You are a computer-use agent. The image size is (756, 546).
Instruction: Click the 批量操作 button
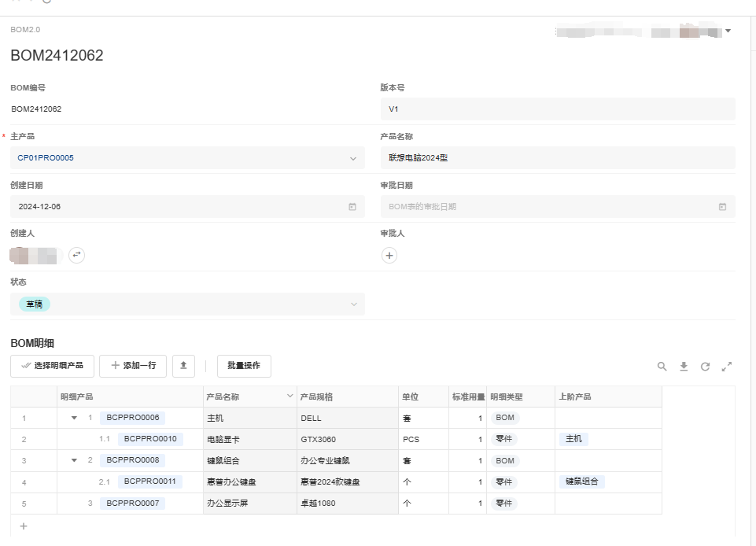pyautogui.click(x=244, y=366)
